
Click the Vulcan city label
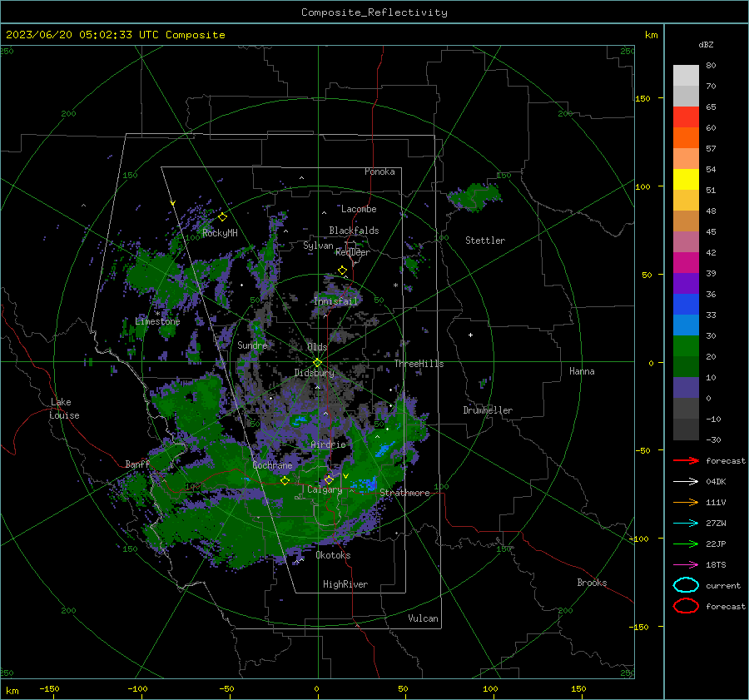click(x=424, y=618)
